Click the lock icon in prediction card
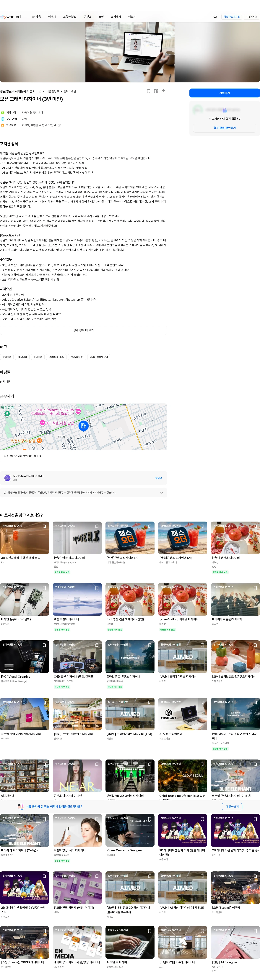 pos(225,110)
